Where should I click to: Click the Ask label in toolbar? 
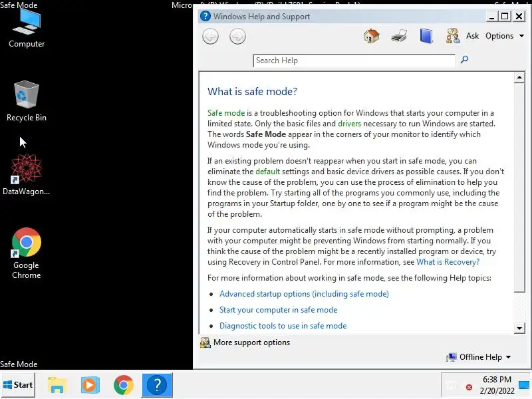[472, 36]
